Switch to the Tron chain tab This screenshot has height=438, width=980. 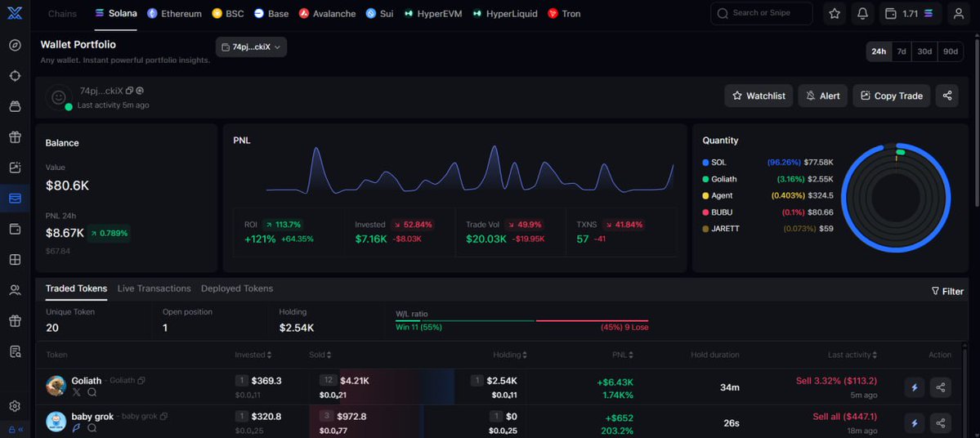click(564, 13)
